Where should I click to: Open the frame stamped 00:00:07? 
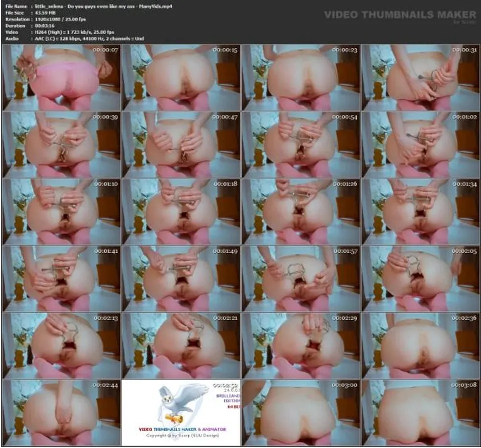tap(61, 77)
